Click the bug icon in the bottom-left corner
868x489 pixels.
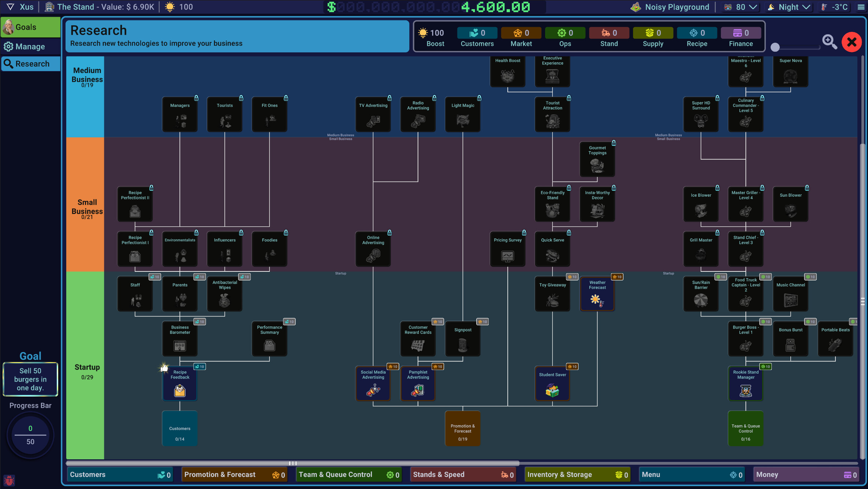pyautogui.click(x=9, y=480)
